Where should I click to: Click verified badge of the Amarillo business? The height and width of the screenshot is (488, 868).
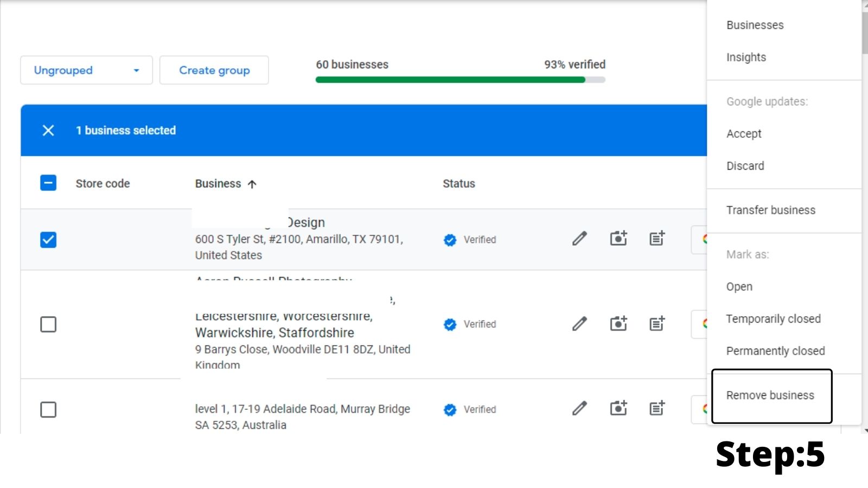[x=450, y=240]
